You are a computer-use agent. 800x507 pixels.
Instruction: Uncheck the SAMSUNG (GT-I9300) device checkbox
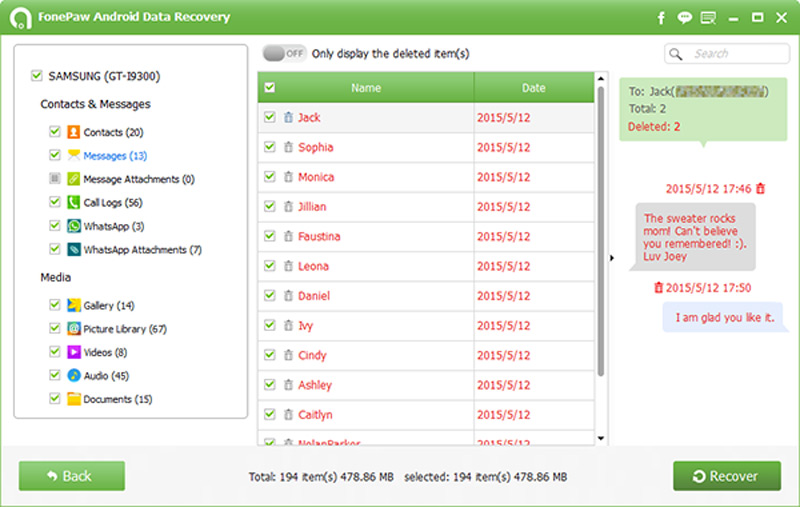pyautogui.click(x=36, y=75)
